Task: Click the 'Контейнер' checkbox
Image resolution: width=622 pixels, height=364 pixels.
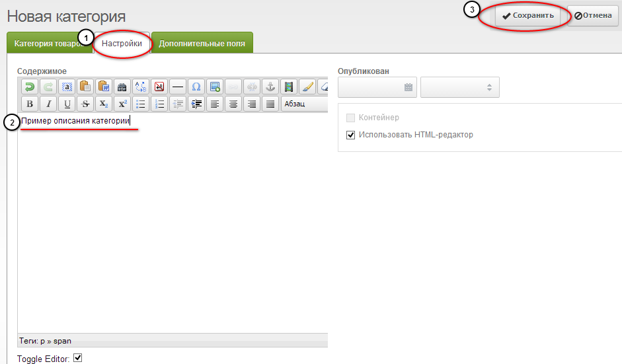Action: coord(351,118)
